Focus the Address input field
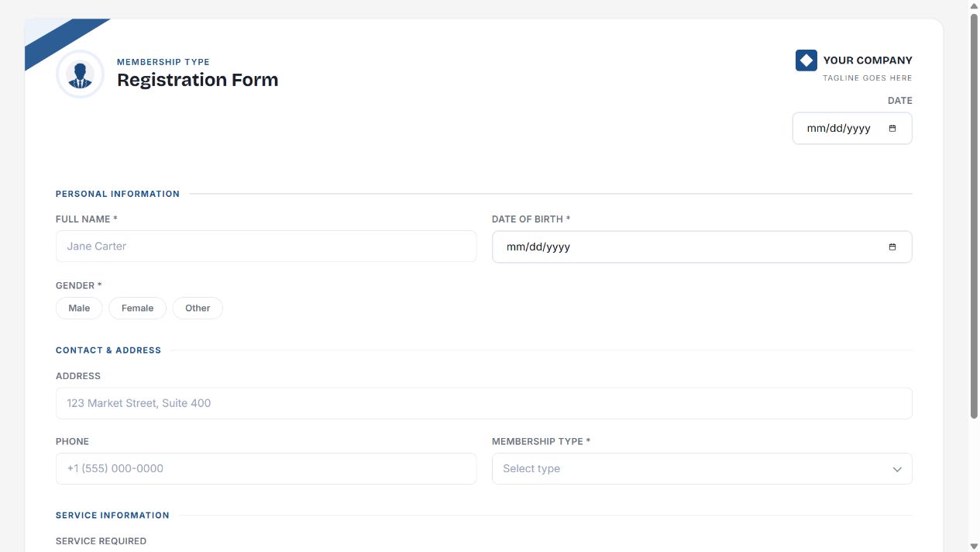This screenshot has width=980, height=552. pos(484,403)
